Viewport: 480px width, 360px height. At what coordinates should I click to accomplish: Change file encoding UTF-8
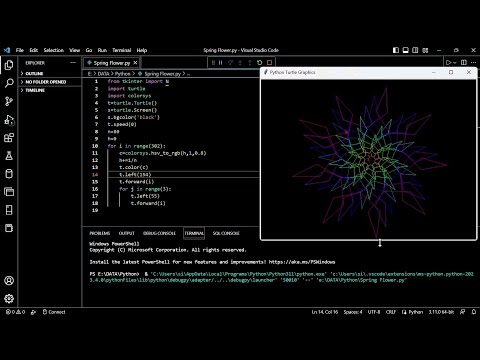coord(374,312)
